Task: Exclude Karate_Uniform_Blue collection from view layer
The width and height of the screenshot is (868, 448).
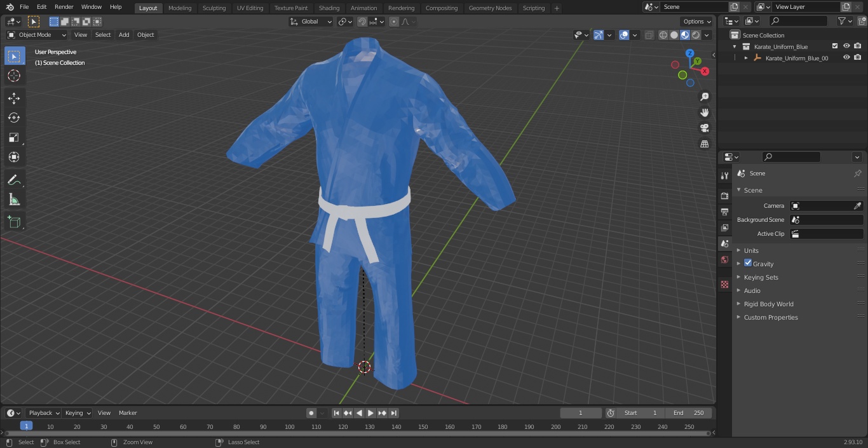Action: coord(835,46)
